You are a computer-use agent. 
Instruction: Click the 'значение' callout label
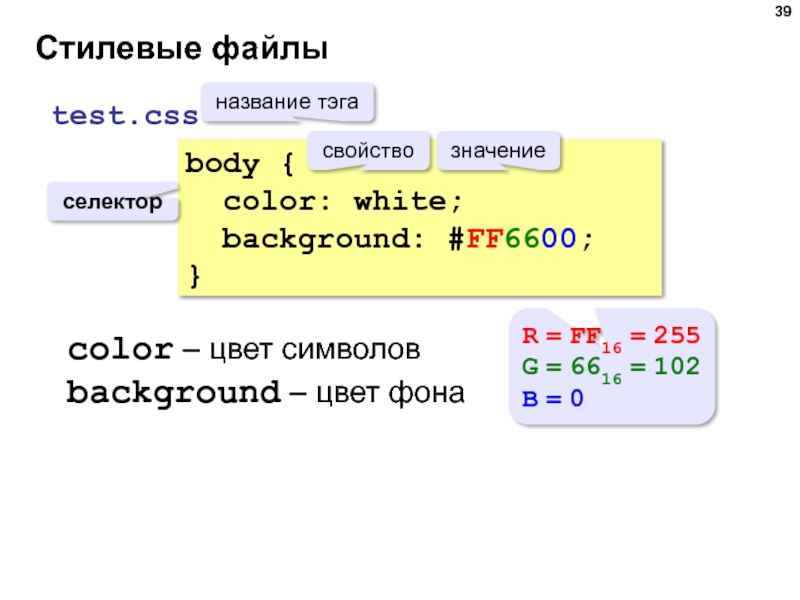click(x=498, y=151)
